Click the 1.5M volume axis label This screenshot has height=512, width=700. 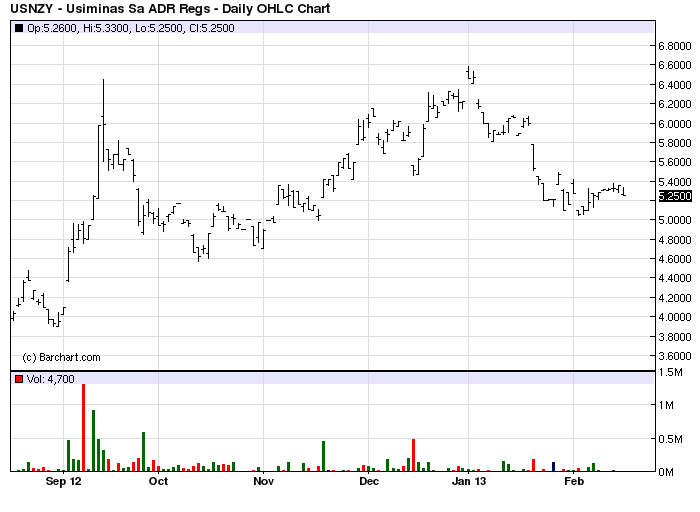click(x=671, y=372)
